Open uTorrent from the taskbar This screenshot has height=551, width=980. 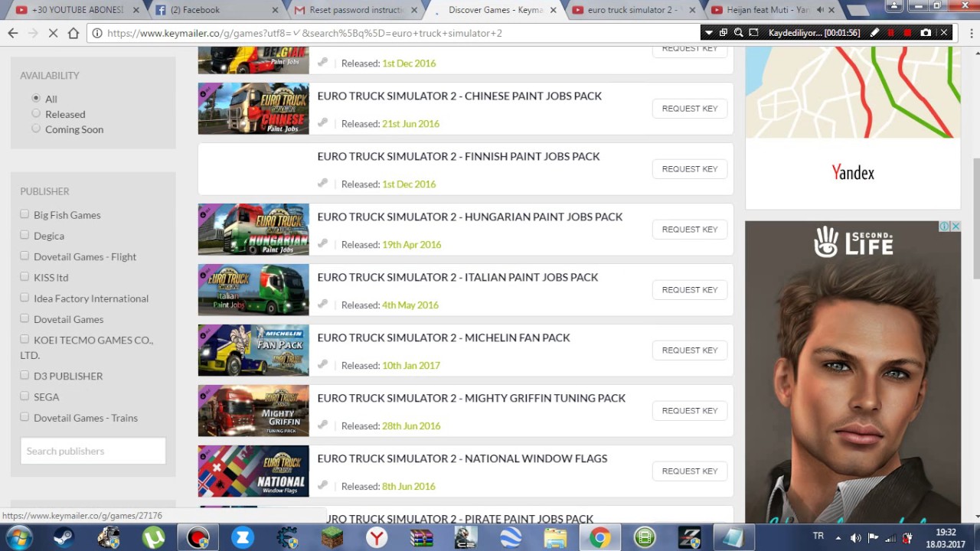153,538
